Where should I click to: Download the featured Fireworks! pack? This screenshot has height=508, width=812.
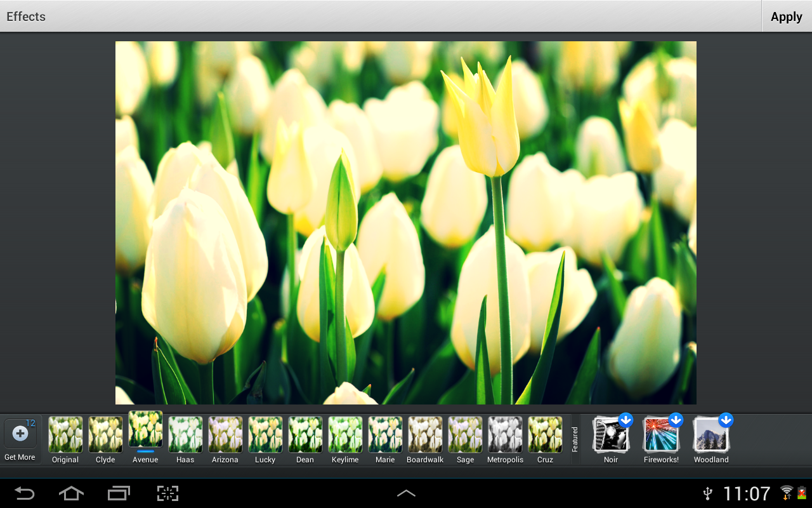pyautogui.click(x=661, y=439)
